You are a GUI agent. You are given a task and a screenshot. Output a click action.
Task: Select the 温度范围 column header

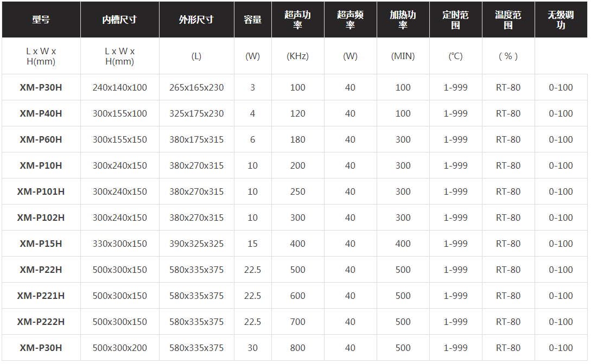[x=508, y=20]
